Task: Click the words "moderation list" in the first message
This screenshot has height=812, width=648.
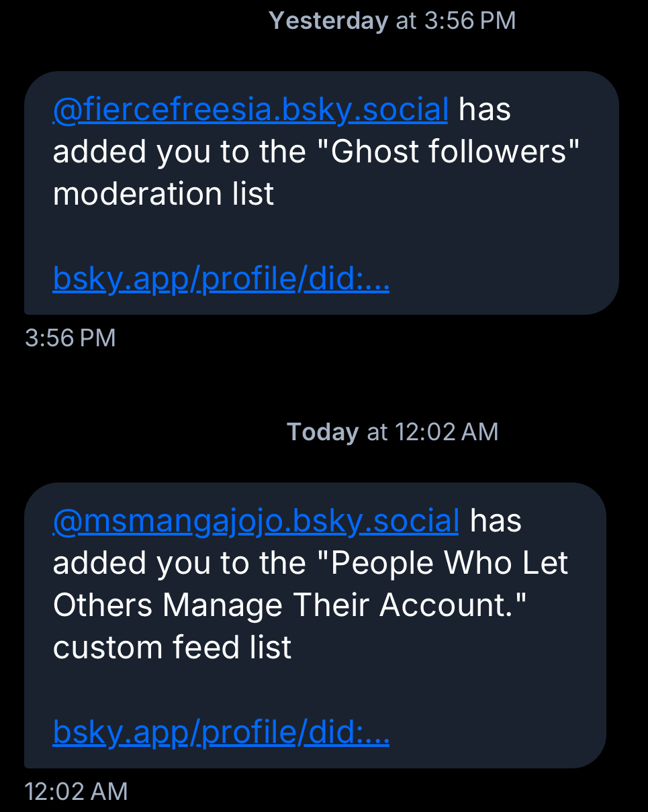Action: pos(163,195)
